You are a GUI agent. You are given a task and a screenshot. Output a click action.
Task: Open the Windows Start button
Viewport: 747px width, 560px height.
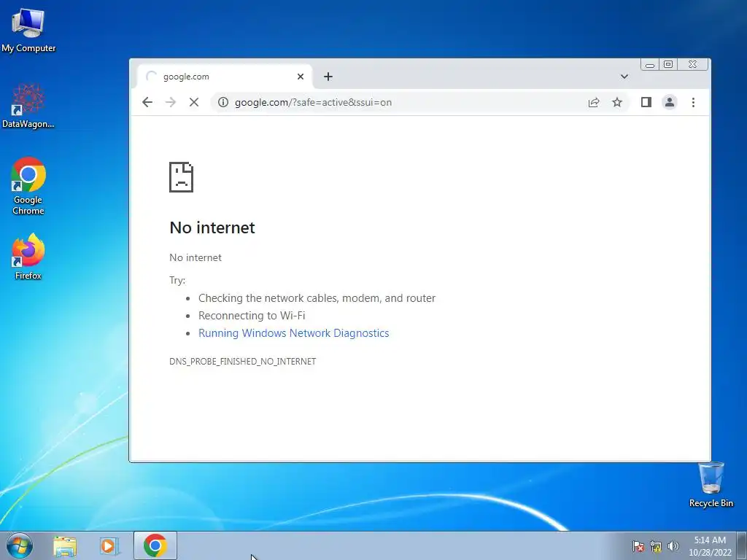click(20, 545)
